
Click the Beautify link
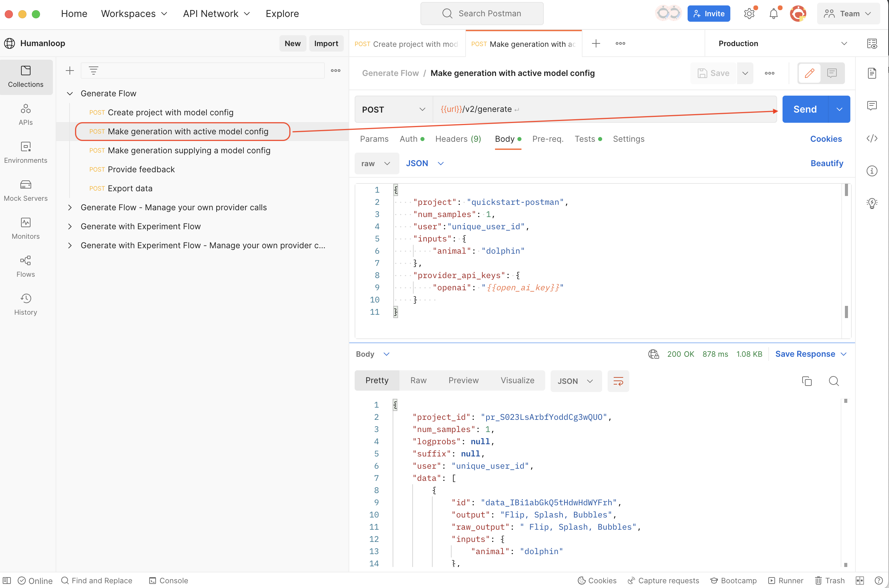(x=826, y=163)
